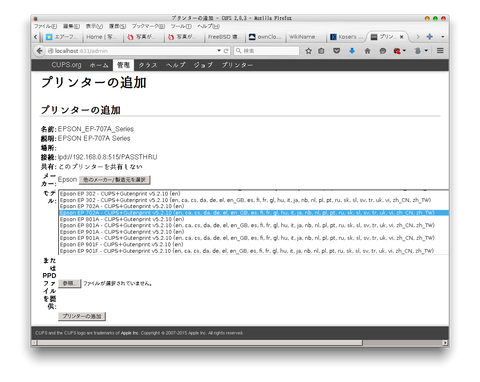Open the プリンター CUPS navigation tab
Screen dimensions: 480x382
point(237,65)
